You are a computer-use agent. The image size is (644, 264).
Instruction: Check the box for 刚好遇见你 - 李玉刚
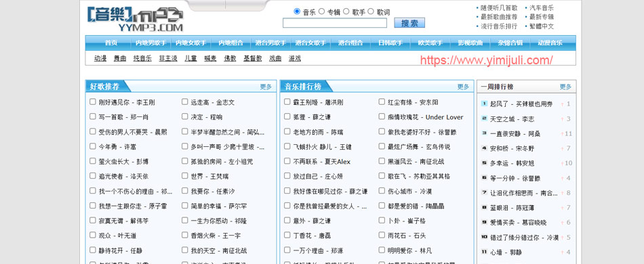click(93, 102)
